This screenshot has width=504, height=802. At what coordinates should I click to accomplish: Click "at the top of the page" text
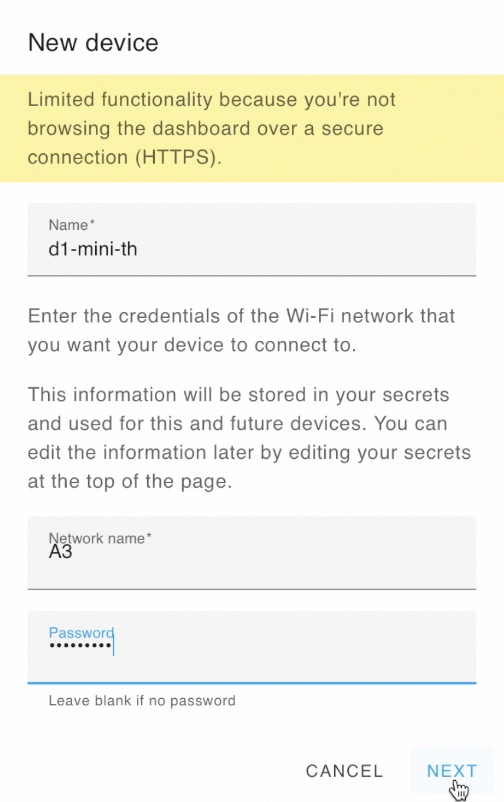[x=130, y=481]
